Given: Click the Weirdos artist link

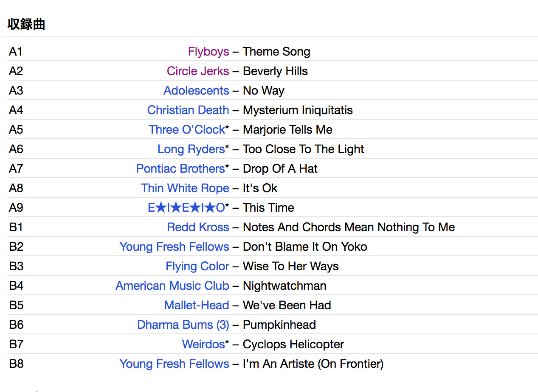Looking at the screenshot, I should point(203,344).
